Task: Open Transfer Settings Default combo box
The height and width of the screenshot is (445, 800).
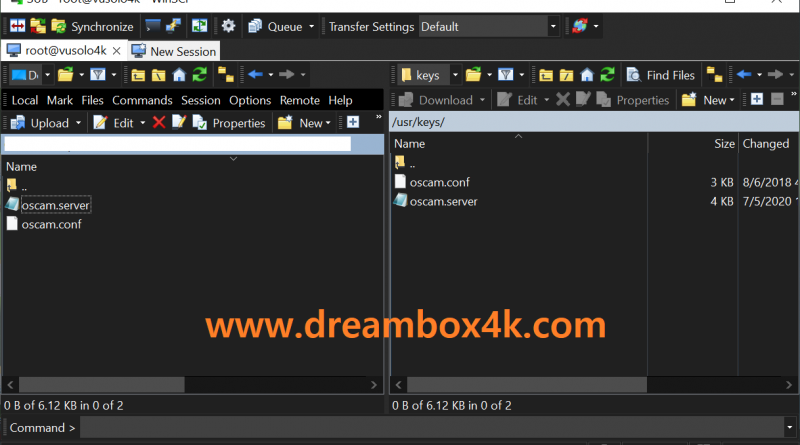Action: (x=488, y=27)
